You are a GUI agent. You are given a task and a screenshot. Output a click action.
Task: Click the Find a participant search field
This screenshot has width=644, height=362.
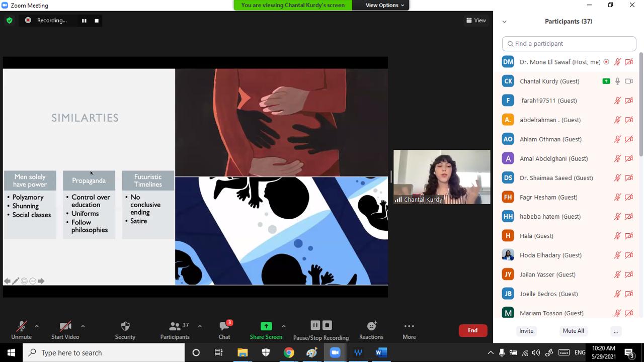coord(569,44)
